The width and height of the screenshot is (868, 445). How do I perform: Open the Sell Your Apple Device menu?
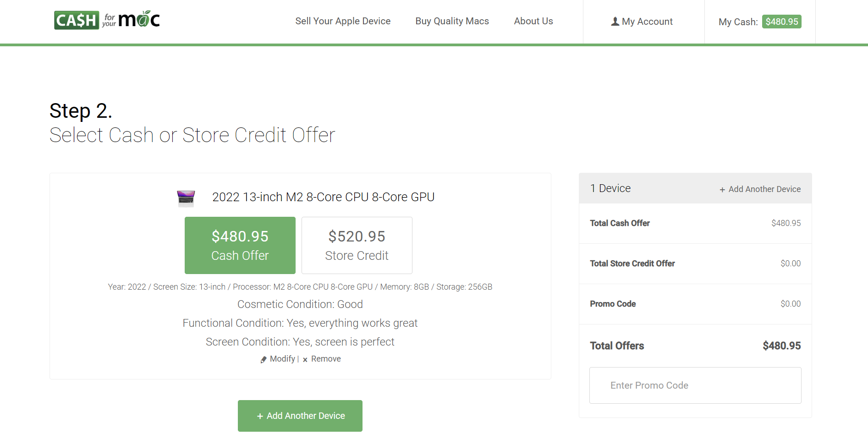click(x=343, y=21)
